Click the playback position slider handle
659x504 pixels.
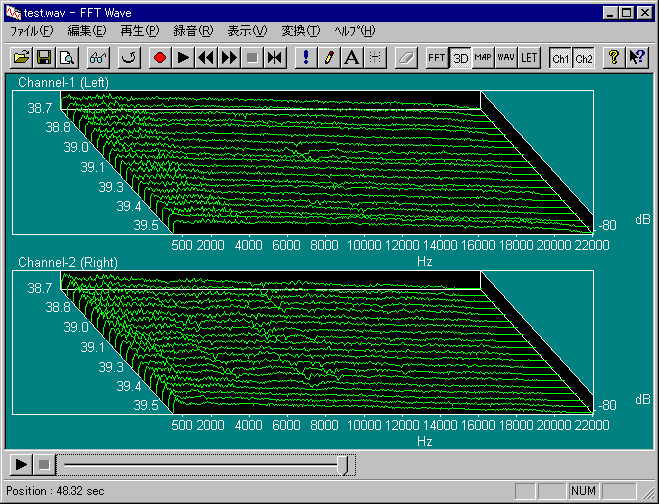[343, 464]
